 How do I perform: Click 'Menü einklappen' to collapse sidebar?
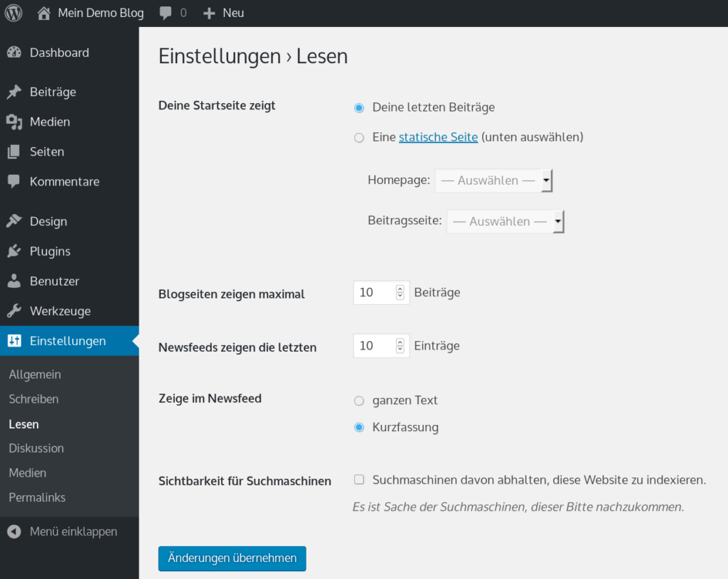(x=73, y=531)
